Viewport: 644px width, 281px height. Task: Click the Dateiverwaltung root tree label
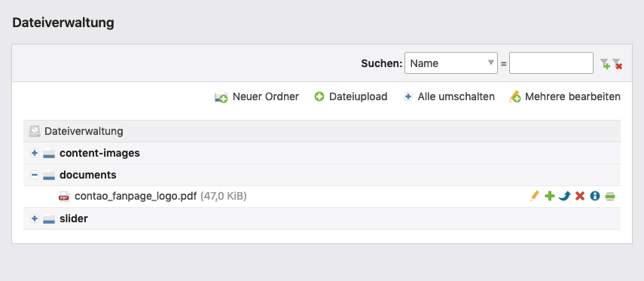coord(84,132)
